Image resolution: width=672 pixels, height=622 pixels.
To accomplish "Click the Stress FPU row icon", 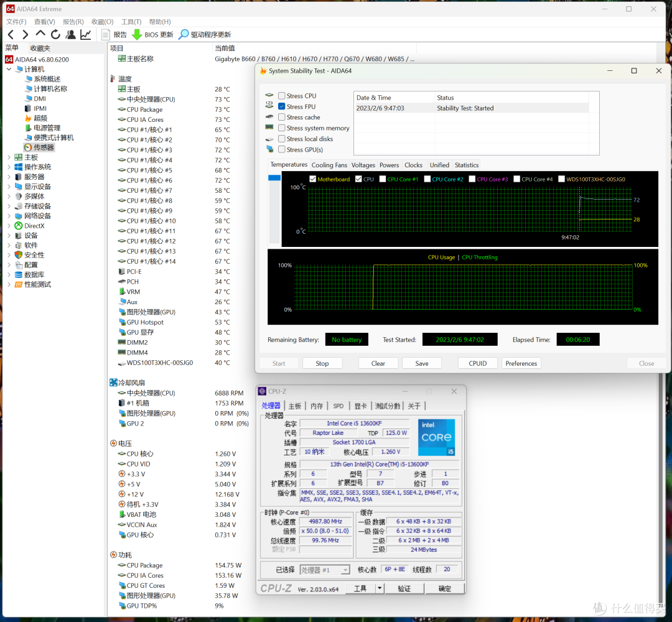I will (x=269, y=105).
